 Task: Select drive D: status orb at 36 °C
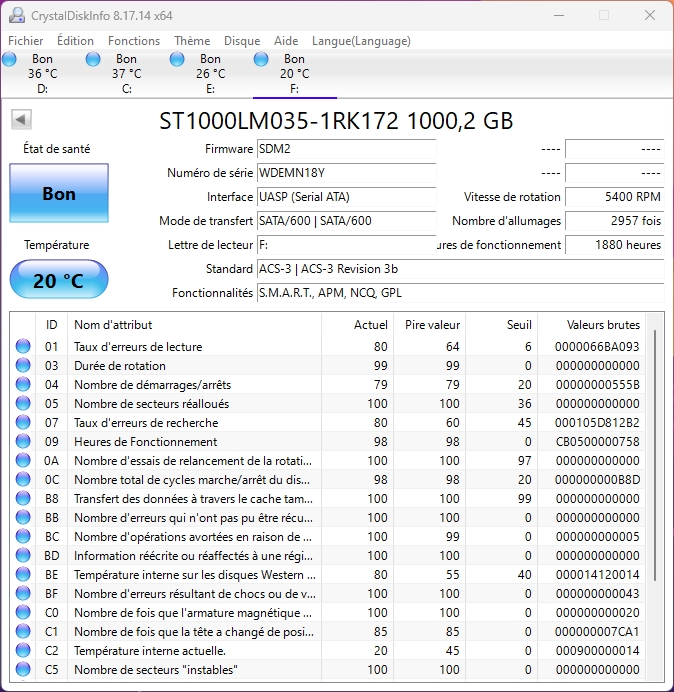pos(10,60)
